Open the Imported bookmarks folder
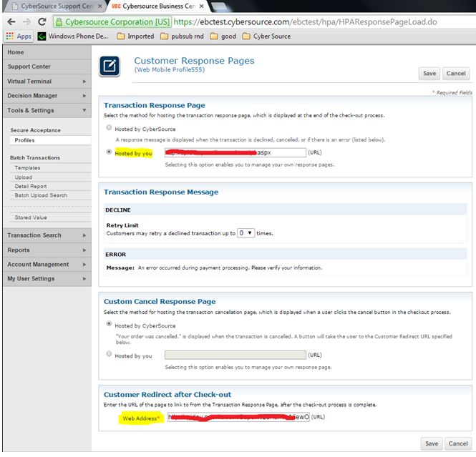 coord(136,36)
